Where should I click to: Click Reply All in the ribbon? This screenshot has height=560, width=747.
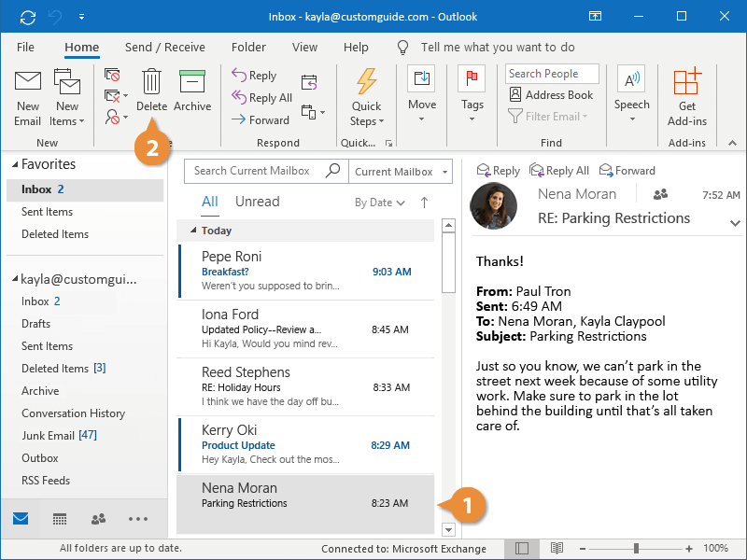pos(261,98)
